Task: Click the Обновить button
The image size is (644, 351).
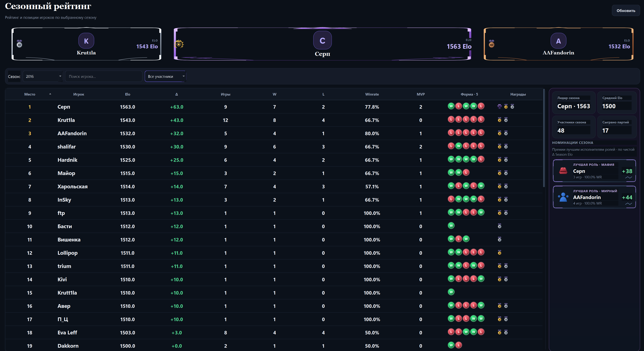Action: coord(626,11)
